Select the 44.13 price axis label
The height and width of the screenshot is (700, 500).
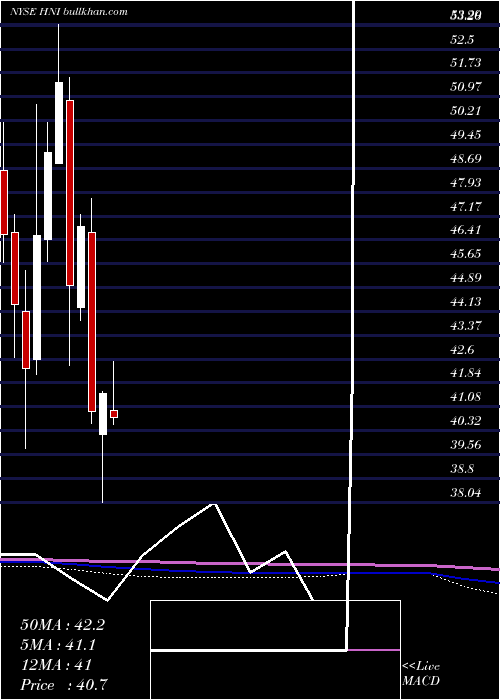click(x=466, y=302)
